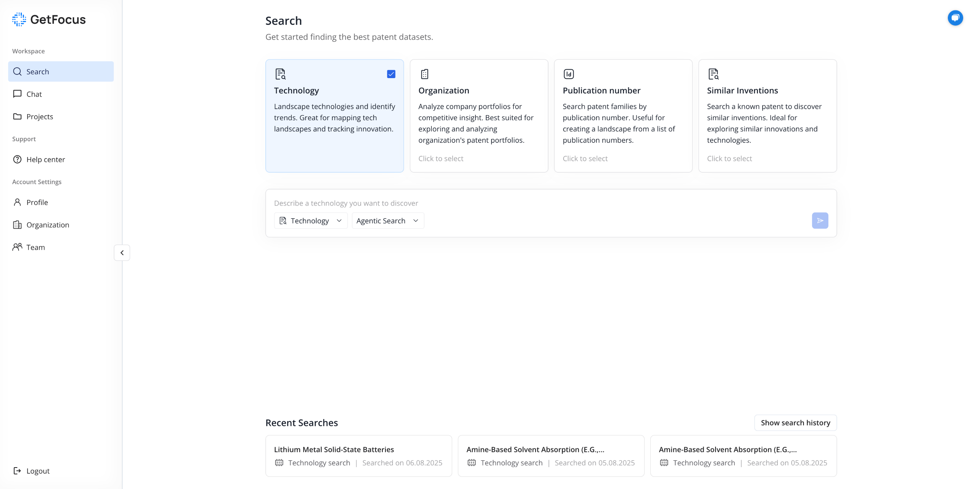Open the Profile person icon
980x489 pixels.
click(x=17, y=202)
